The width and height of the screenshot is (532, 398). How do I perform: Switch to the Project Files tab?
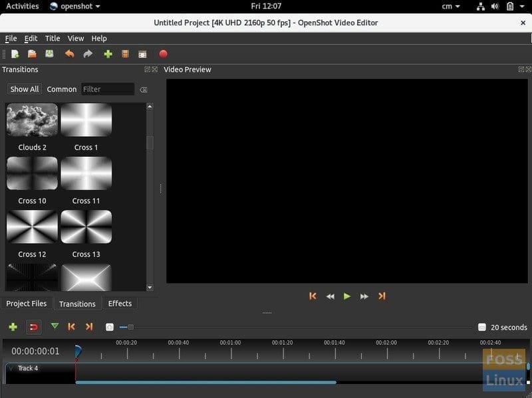tap(27, 304)
